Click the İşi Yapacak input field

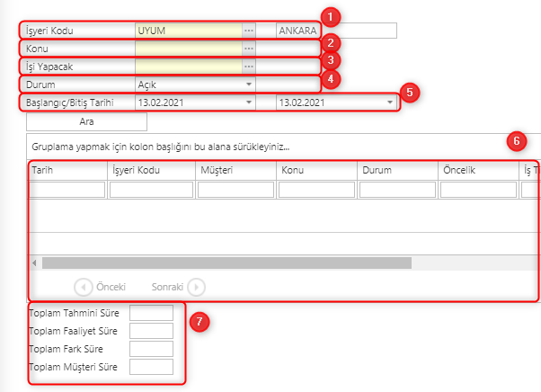tap(189, 67)
